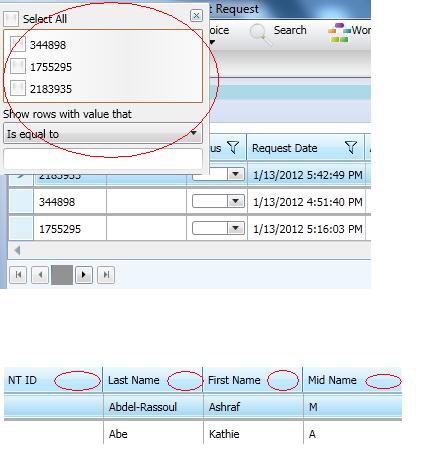Click the horizontal scrollbar left arrow
Image resolution: width=422 pixels, height=455 pixels.
point(17,250)
